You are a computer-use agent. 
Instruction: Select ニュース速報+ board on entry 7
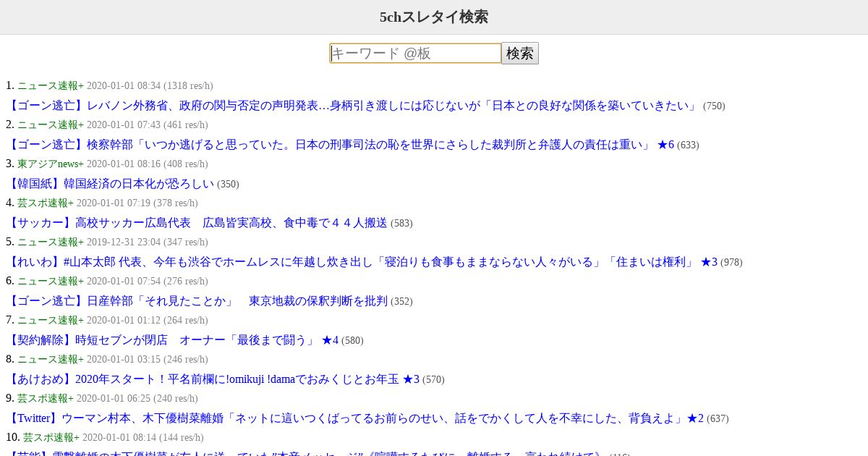click(51, 320)
